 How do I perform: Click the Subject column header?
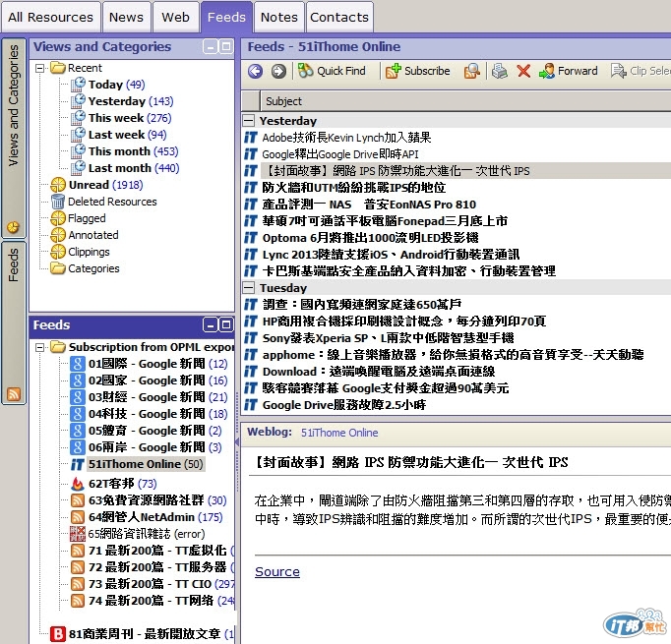[x=465, y=101]
